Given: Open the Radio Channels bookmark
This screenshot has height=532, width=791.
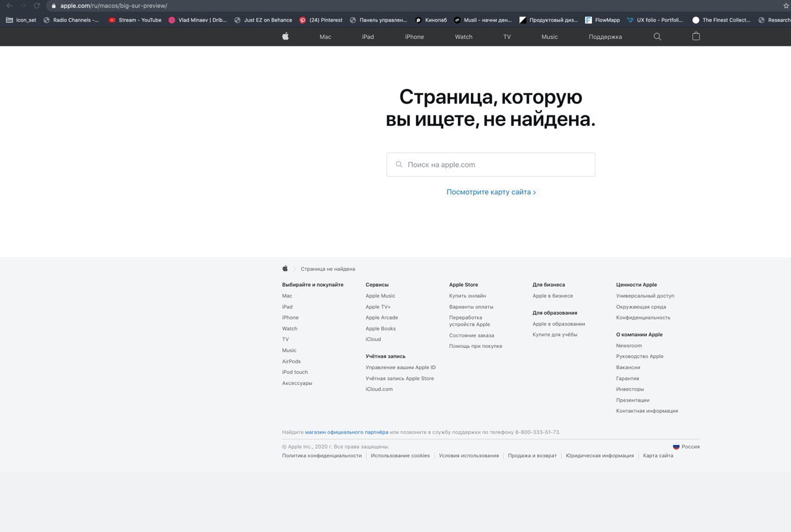Looking at the screenshot, I should tap(71, 20).
